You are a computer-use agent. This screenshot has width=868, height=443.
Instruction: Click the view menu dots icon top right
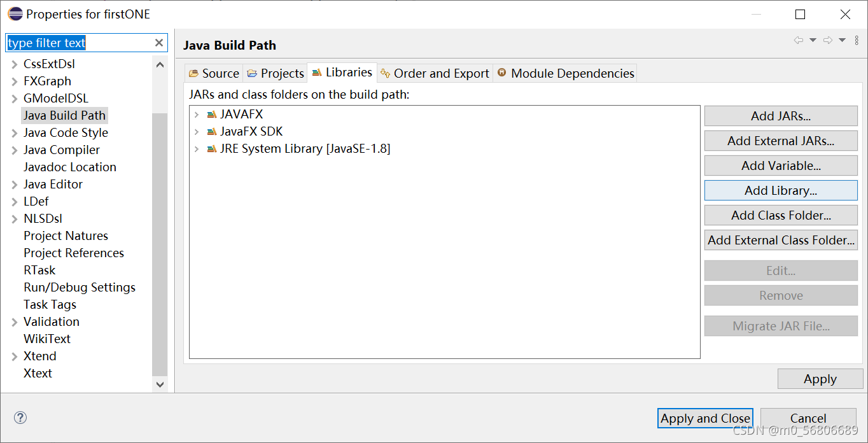click(x=856, y=39)
